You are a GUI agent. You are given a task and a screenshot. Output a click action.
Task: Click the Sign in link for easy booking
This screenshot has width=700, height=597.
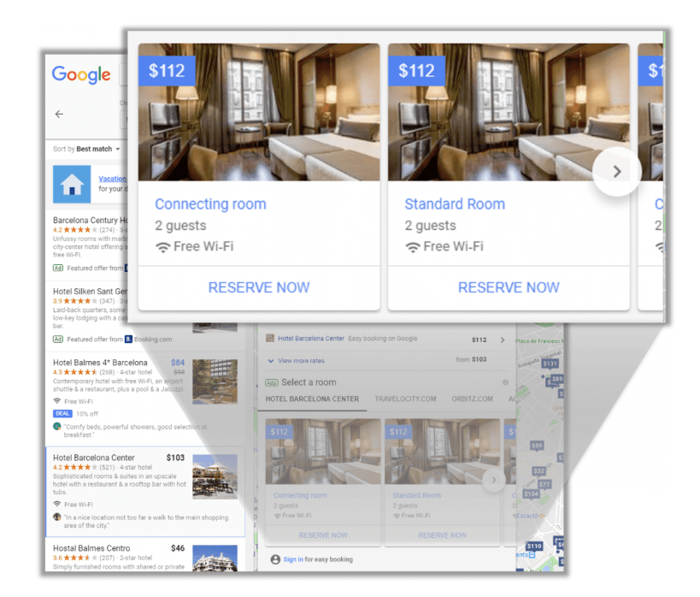(293, 559)
